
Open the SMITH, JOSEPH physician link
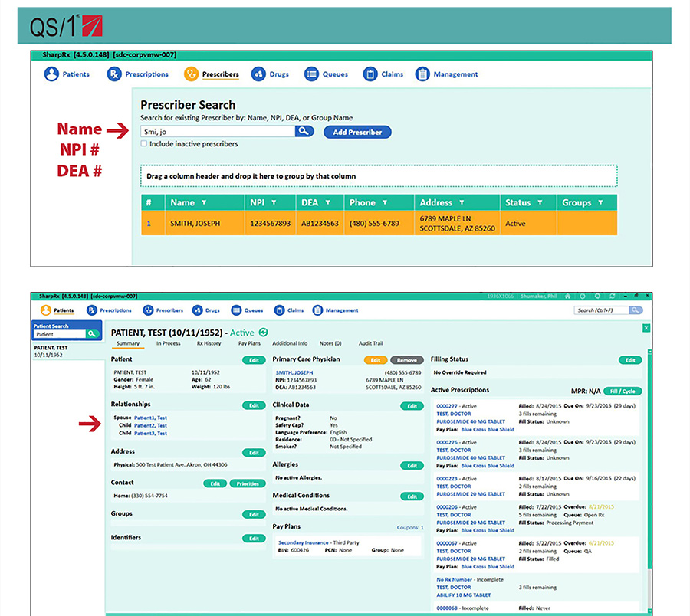(x=294, y=372)
